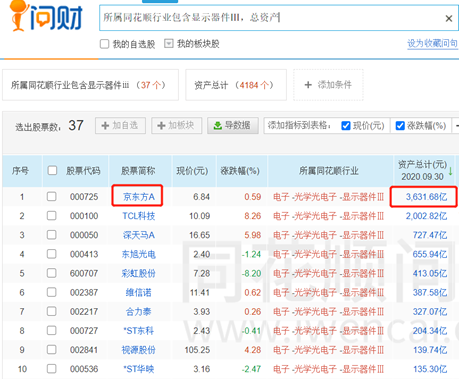Check the box for stock 002841

[x=51, y=350]
